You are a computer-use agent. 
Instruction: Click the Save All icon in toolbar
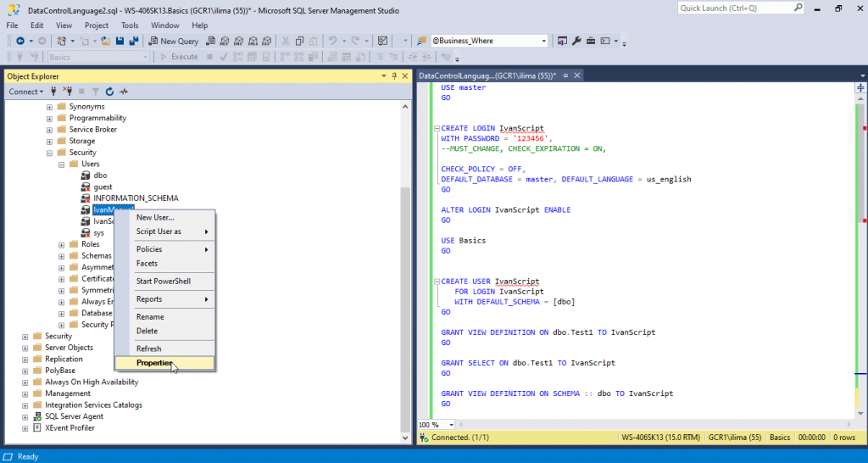point(133,41)
